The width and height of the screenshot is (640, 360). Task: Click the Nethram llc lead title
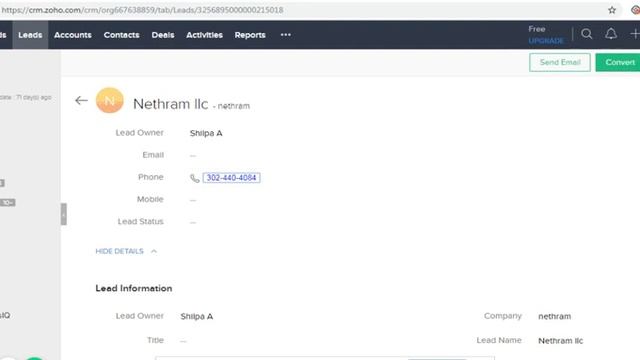click(x=171, y=104)
